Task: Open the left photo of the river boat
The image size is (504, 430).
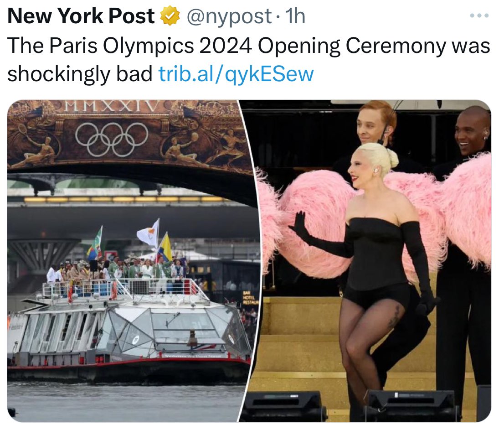Action: pos(129,260)
